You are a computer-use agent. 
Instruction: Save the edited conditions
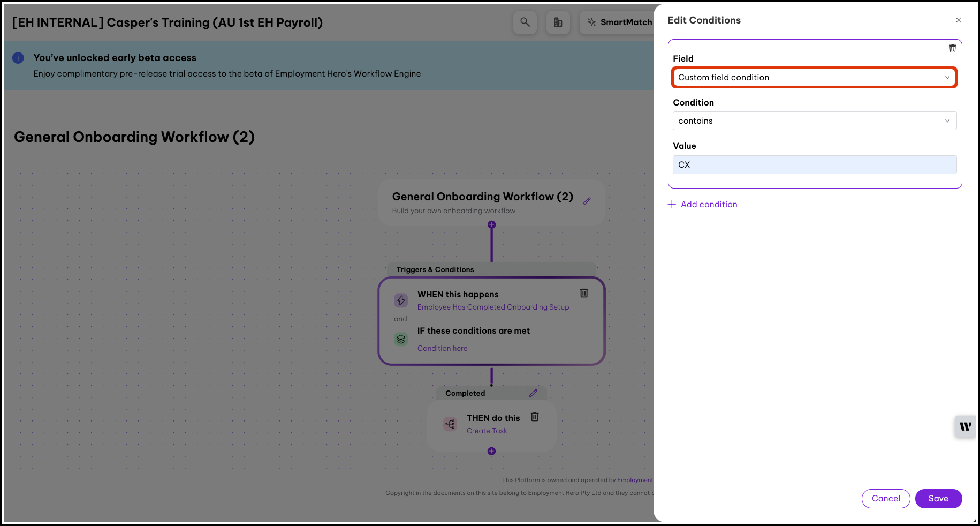[938, 499]
